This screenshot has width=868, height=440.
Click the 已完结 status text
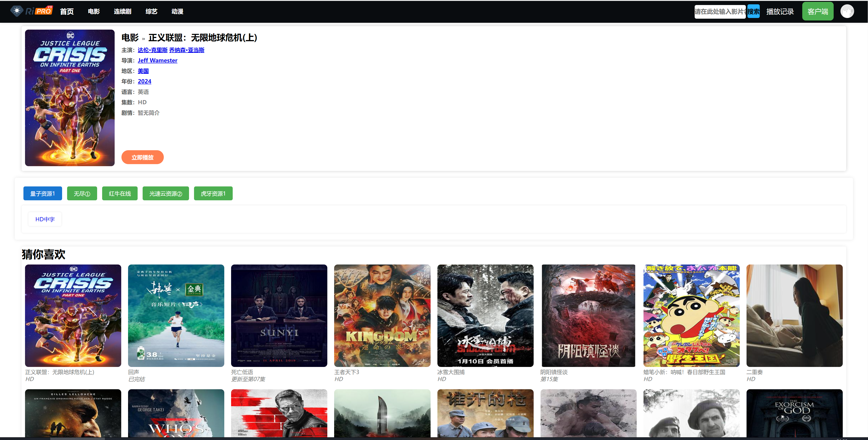(x=136, y=379)
